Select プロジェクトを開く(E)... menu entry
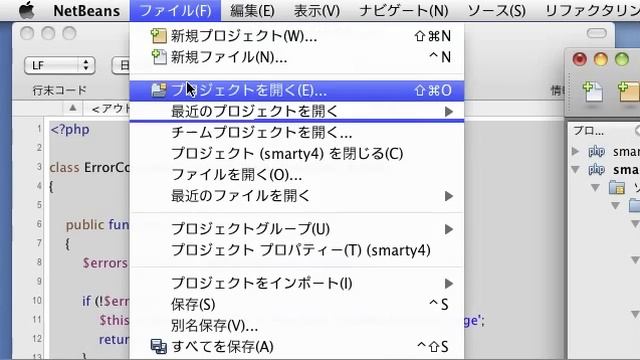The height and width of the screenshot is (360, 640). coord(297,90)
